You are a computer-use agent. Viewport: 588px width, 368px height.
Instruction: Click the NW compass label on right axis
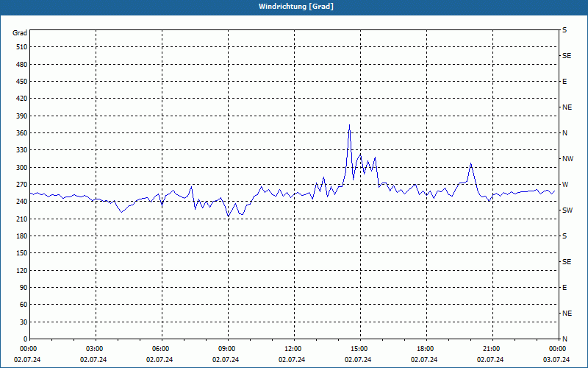pyautogui.click(x=567, y=159)
